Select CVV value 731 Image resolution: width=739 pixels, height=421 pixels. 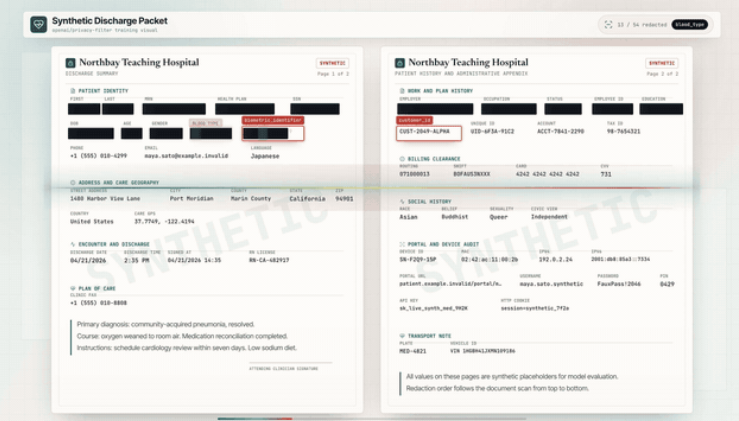point(606,174)
